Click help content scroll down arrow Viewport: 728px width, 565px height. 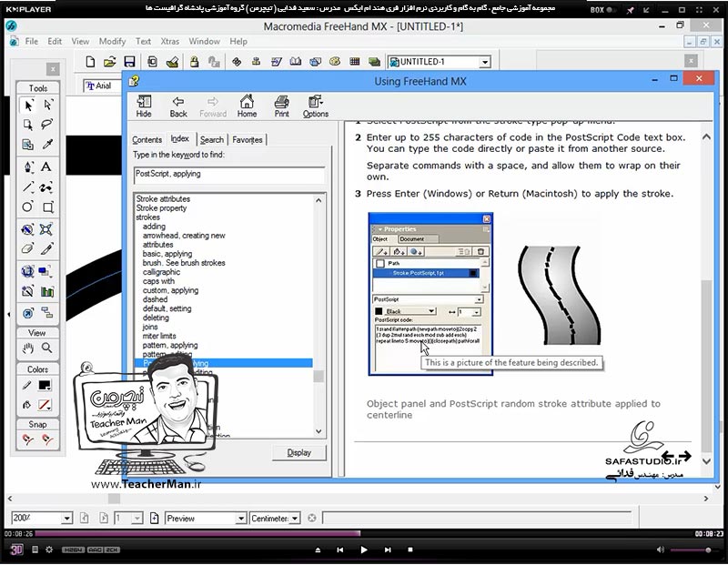pos(706,461)
